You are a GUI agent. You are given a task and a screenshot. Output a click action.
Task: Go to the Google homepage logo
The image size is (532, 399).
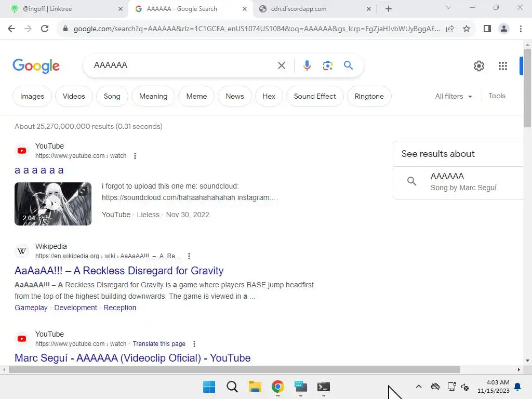click(x=36, y=66)
